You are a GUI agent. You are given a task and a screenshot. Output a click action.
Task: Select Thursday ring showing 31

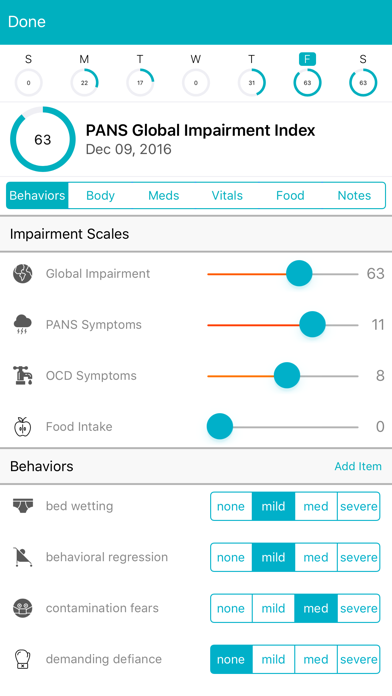pyautogui.click(x=252, y=83)
